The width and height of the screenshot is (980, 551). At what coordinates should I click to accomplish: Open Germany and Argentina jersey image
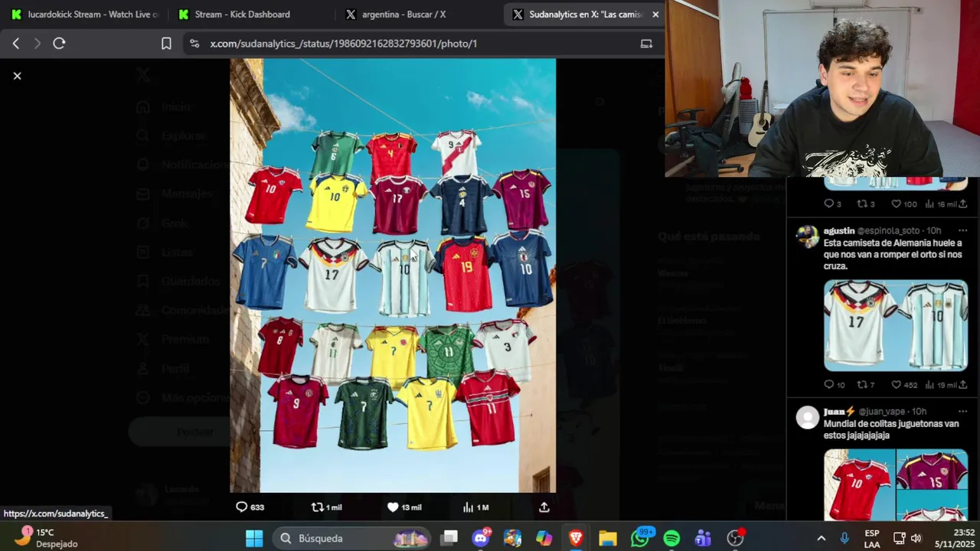point(896,324)
